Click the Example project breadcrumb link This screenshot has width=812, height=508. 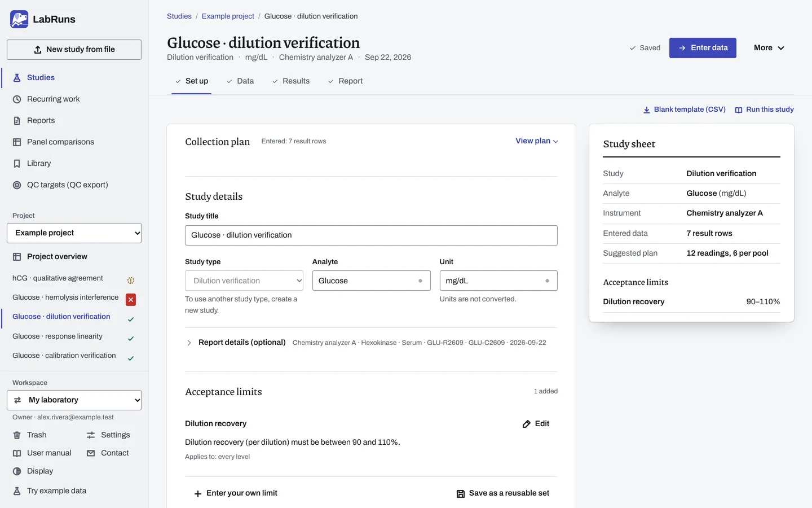[228, 16]
